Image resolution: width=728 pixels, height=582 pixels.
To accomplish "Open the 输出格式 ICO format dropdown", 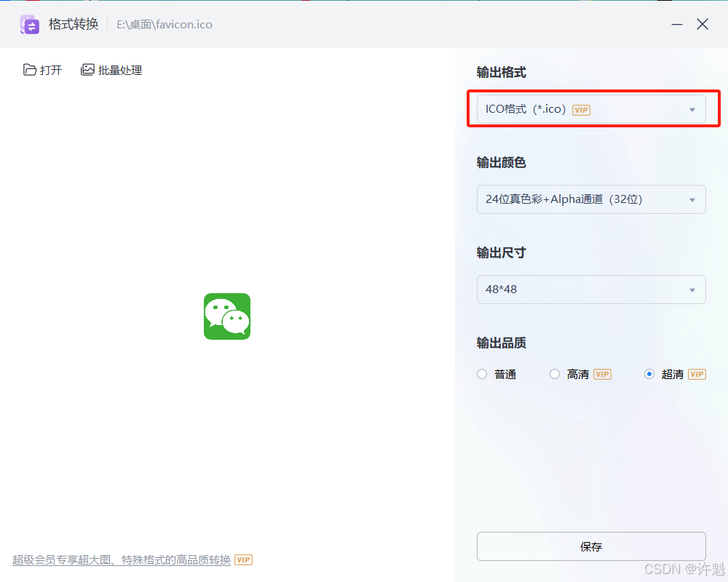I will (591, 110).
